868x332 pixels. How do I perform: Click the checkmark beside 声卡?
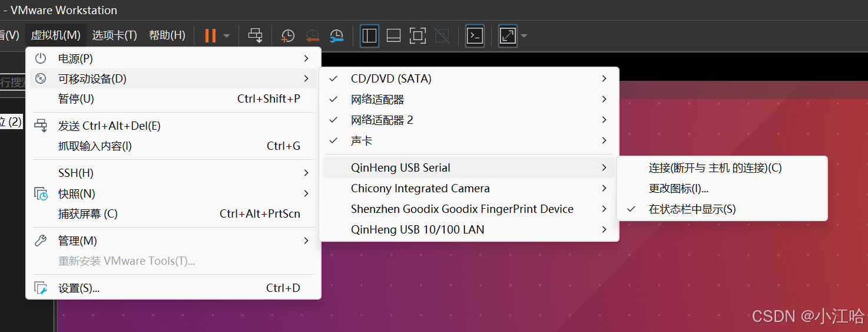tap(333, 140)
